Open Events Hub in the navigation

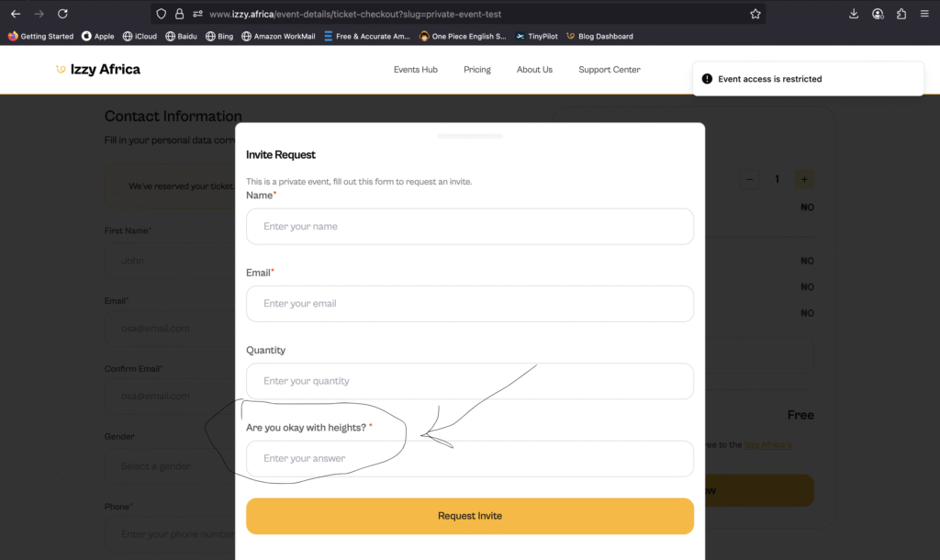pyautogui.click(x=415, y=70)
